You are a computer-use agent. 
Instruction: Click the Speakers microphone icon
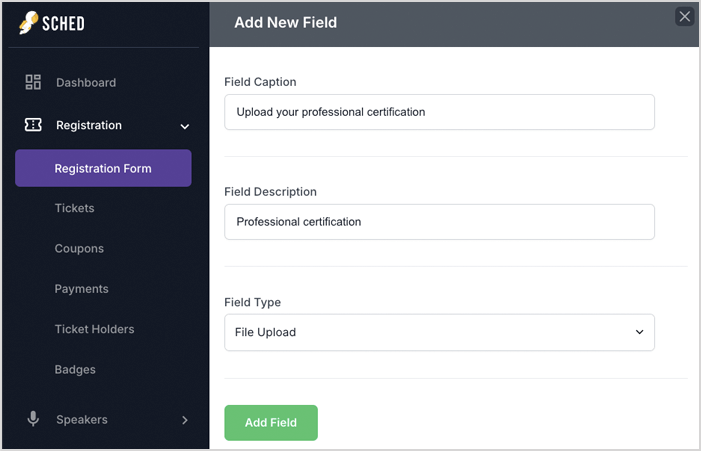coord(33,419)
